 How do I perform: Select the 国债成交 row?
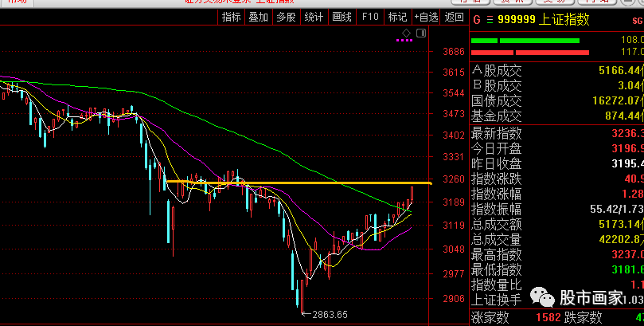point(557,100)
